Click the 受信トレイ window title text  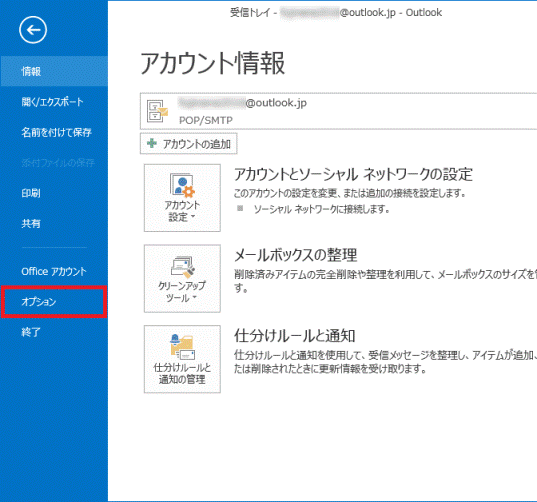coord(250,13)
